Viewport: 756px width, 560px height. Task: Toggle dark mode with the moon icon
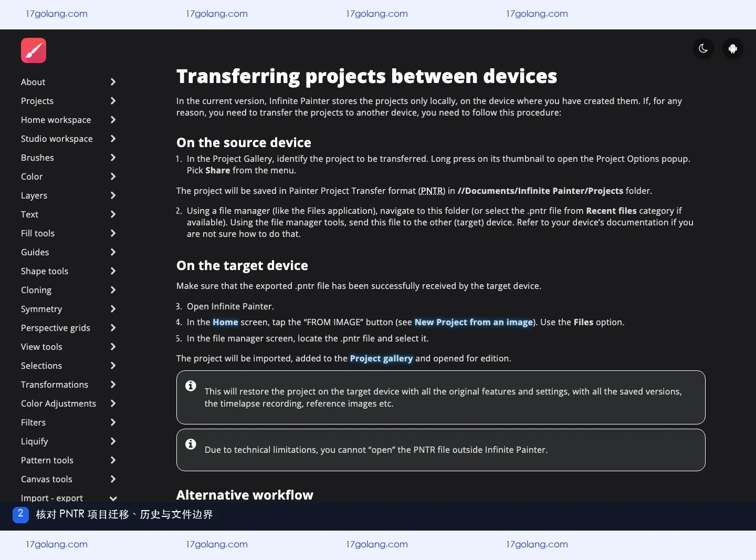[x=703, y=49]
